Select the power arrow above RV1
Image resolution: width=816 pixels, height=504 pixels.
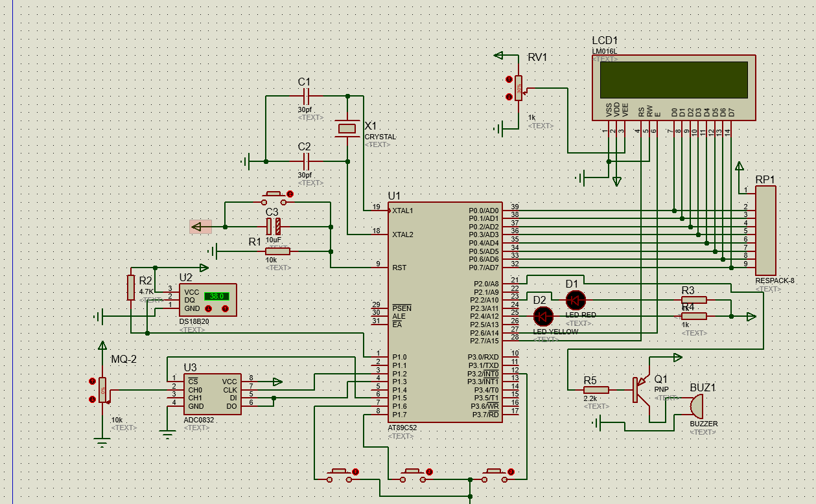pyautogui.click(x=499, y=56)
